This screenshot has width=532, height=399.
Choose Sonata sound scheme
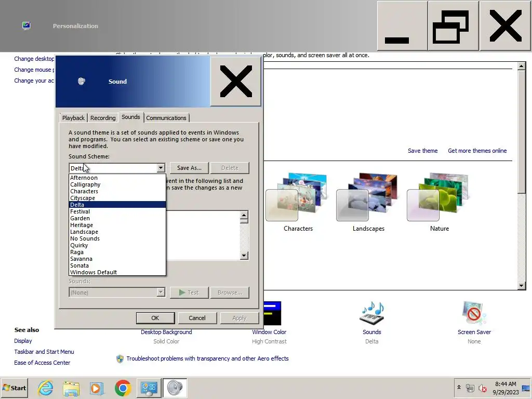click(x=117, y=265)
